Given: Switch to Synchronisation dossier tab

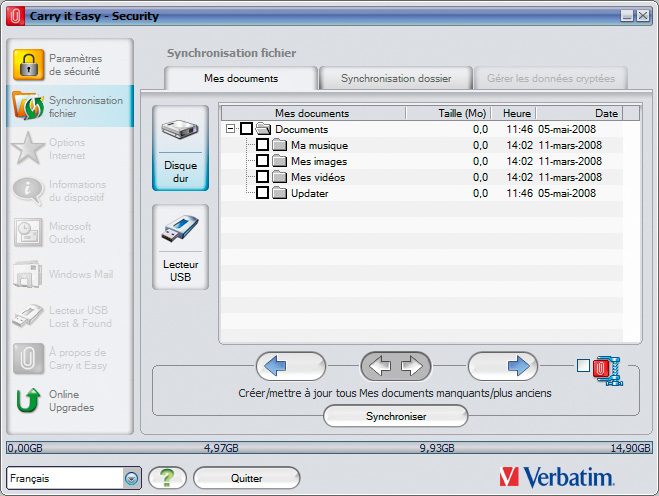Looking at the screenshot, I should coord(395,78).
